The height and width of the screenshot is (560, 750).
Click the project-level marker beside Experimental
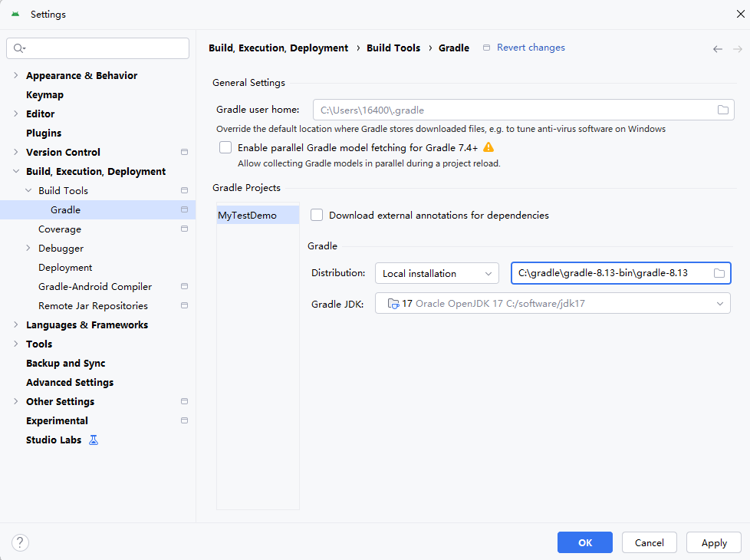184,420
